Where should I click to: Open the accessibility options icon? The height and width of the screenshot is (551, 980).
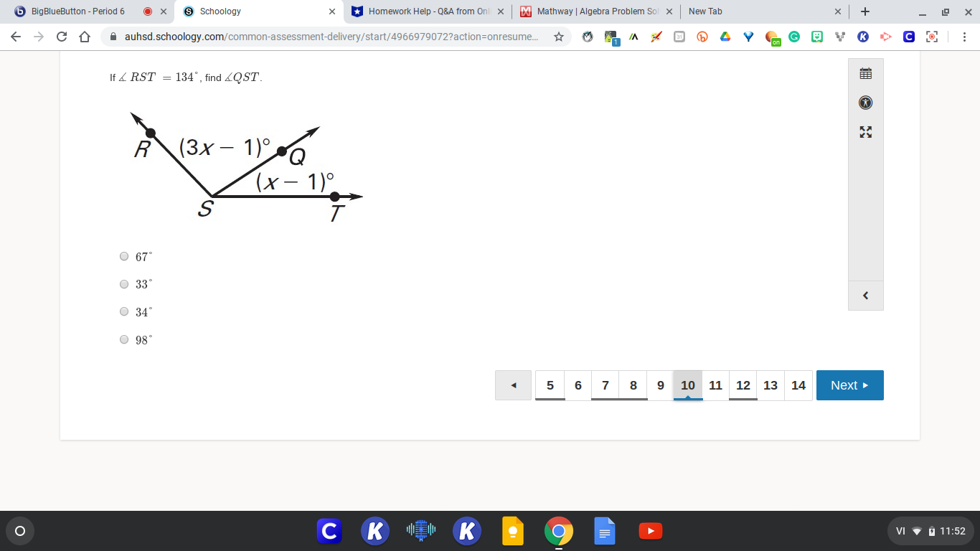(x=865, y=103)
